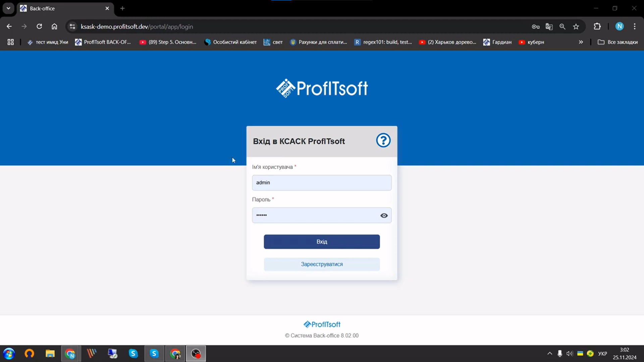Focus the Пароль password input field
The width and height of the screenshot is (644, 362).
pos(322,215)
